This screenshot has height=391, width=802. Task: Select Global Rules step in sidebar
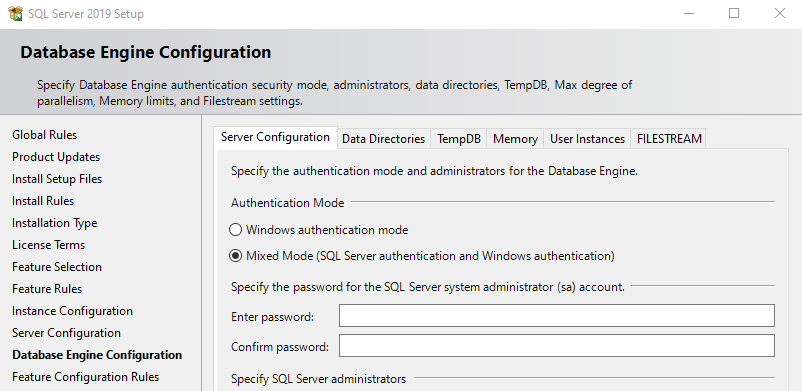point(44,135)
